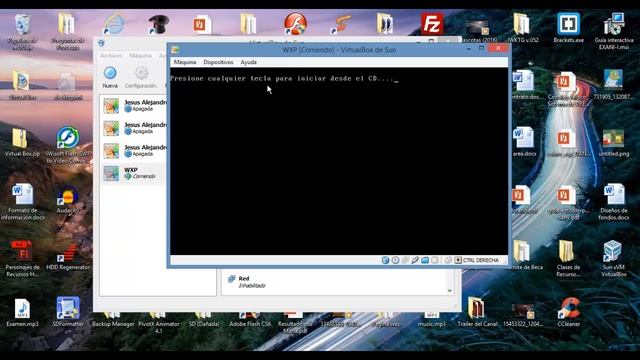Open the Internet Explorer desktop shortcut

114,24
